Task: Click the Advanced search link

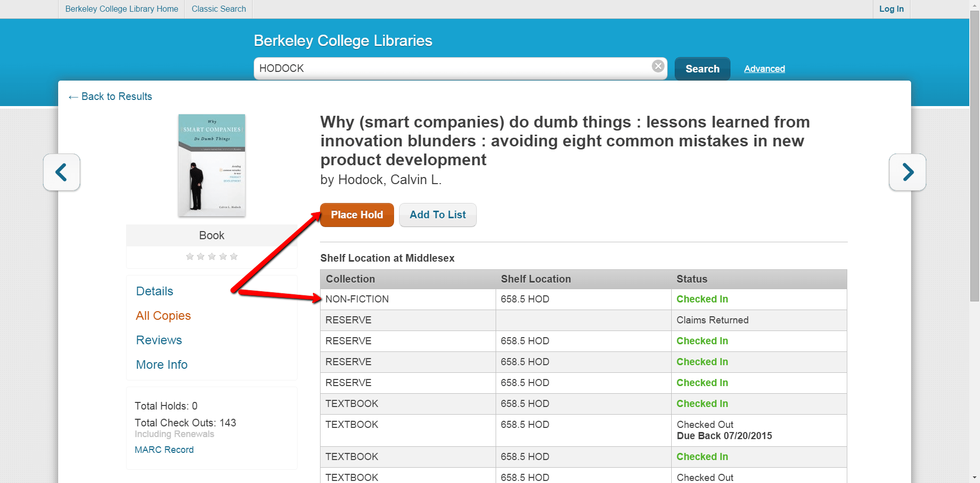Action: click(x=764, y=69)
